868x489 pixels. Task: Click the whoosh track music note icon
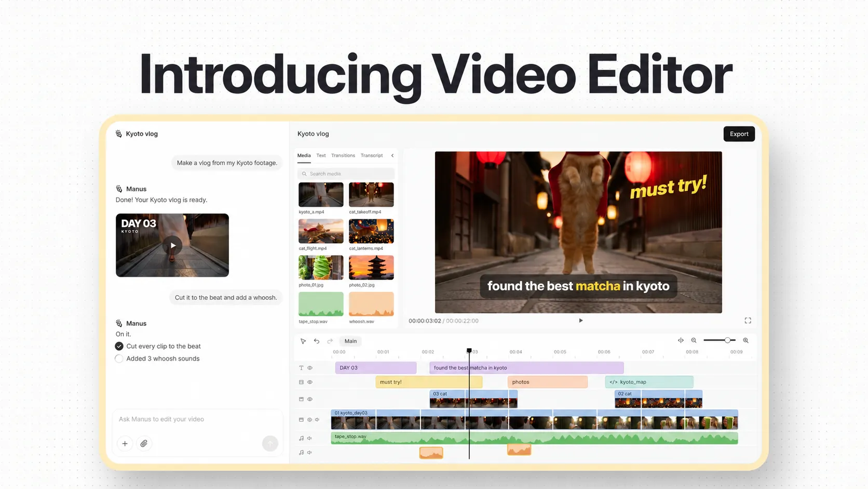click(x=301, y=453)
